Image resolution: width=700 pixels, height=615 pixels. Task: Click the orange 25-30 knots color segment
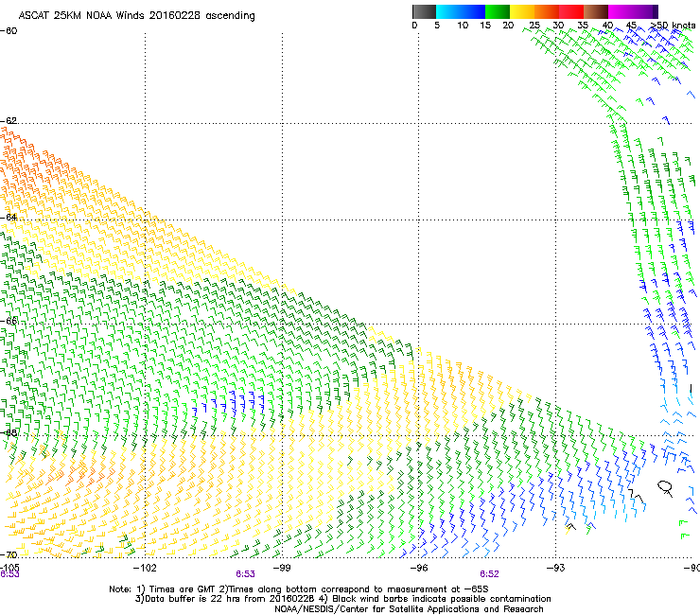547,11
